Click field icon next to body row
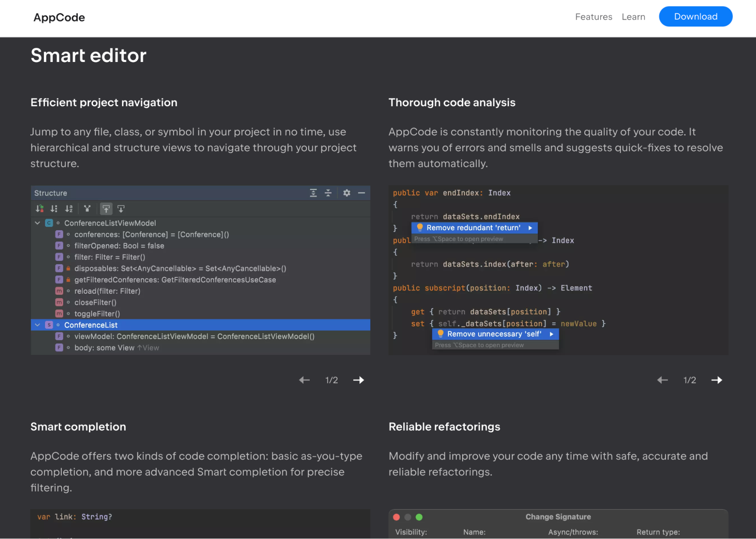The width and height of the screenshot is (756, 539). 59,348
